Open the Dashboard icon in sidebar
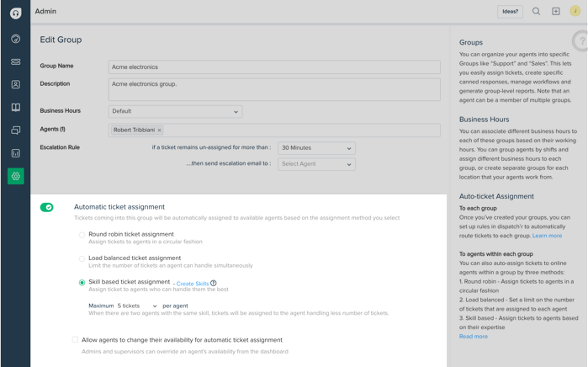This screenshot has width=588, height=367. (15, 39)
